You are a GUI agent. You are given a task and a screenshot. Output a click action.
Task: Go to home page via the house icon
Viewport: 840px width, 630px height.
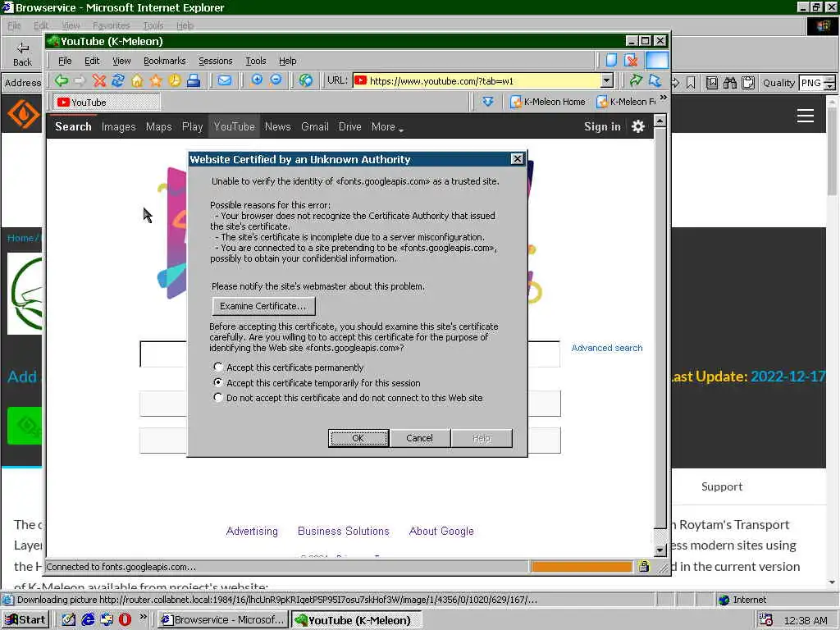137,81
